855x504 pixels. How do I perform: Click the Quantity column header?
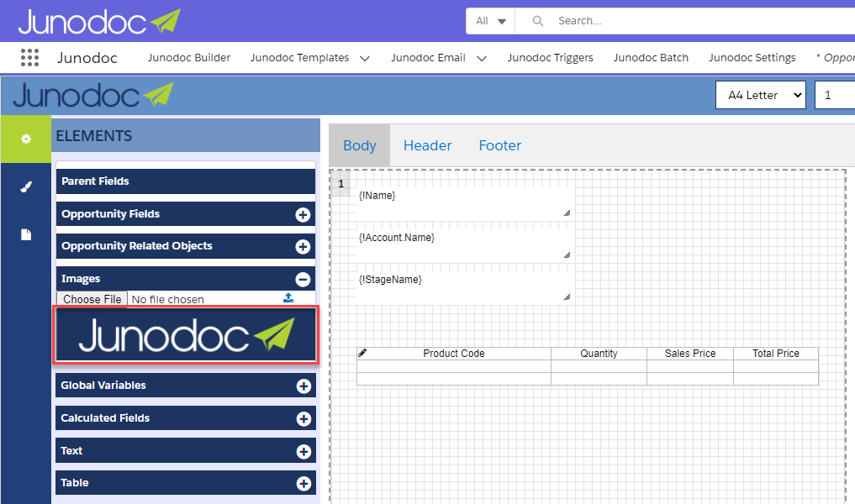599,354
